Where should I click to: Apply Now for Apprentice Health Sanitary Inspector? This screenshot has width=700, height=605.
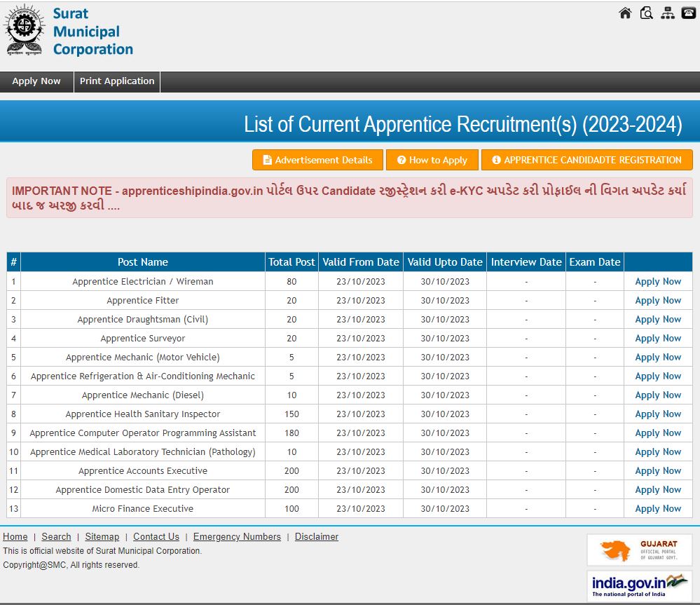(x=658, y=414)
